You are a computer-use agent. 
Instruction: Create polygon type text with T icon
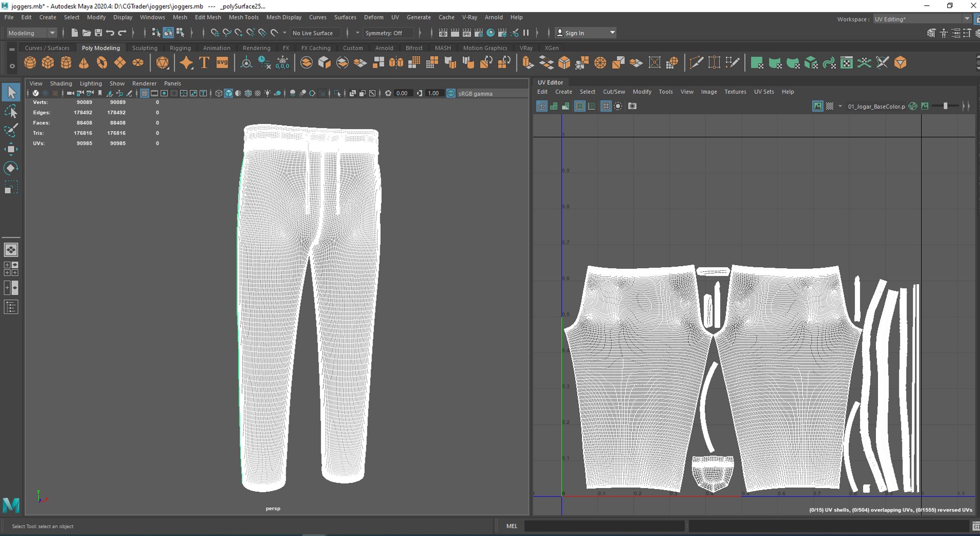[204, 63]
